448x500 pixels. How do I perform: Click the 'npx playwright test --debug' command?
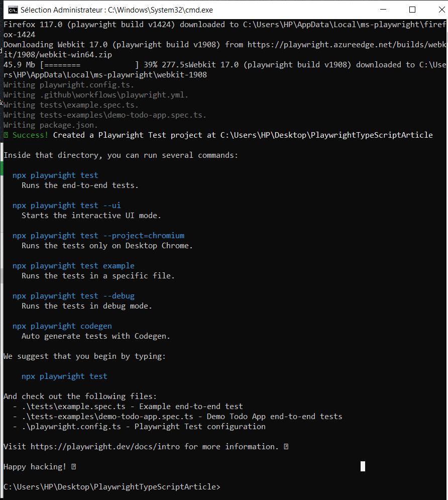click(x=73, y=296)
